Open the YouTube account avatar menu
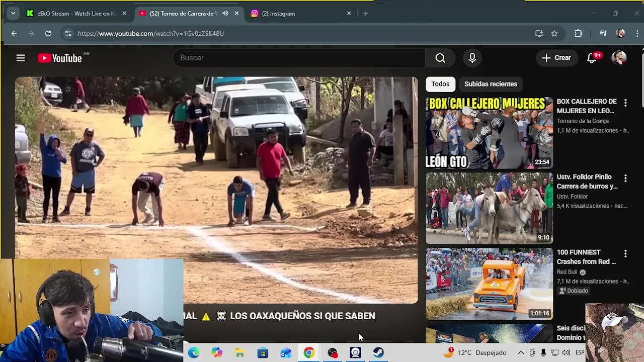 [x=619, y=58]
